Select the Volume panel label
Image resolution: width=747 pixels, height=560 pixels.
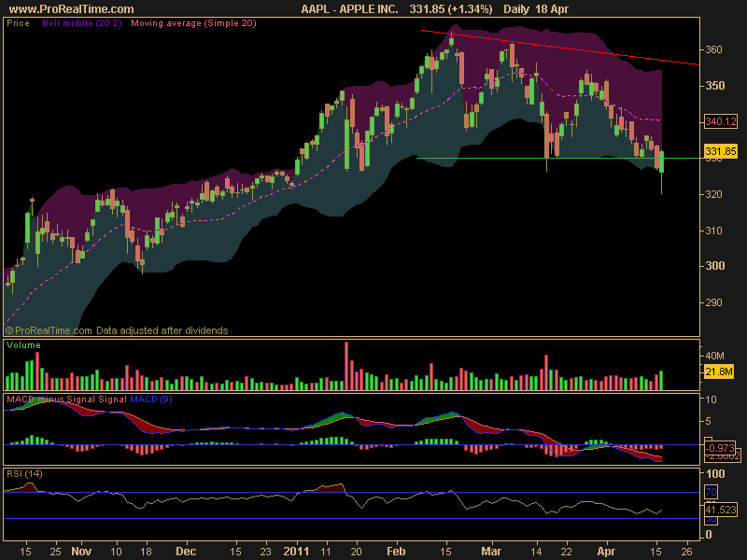click(x=24, y=345)
